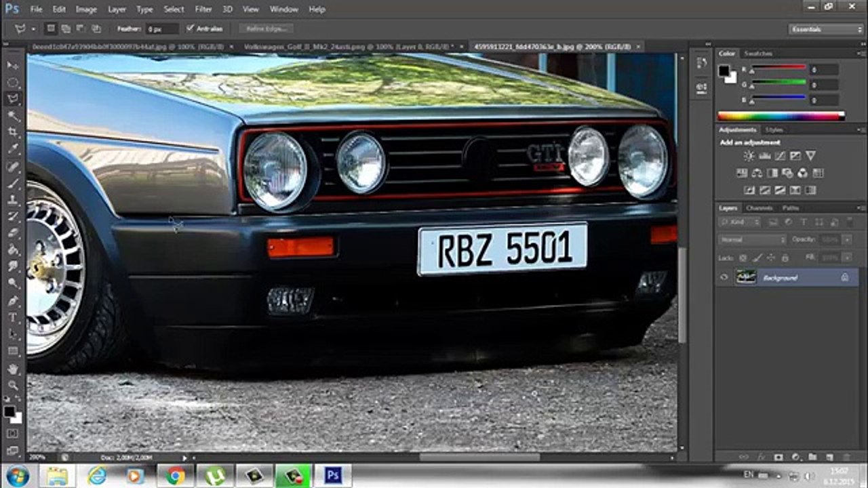Add a Brightness/Contrast adjustment
Viewport: 868px width, 488px height.
pos(749,156)
